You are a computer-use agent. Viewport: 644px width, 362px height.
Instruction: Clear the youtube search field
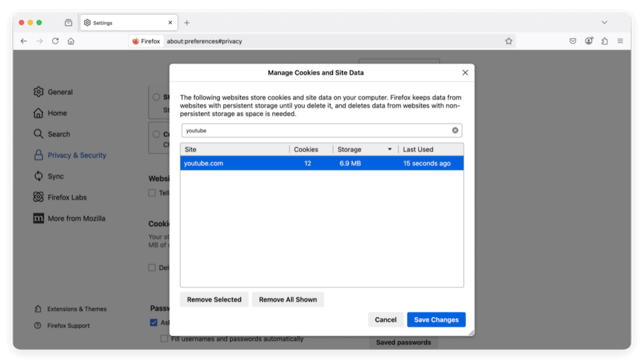[455, 130]
